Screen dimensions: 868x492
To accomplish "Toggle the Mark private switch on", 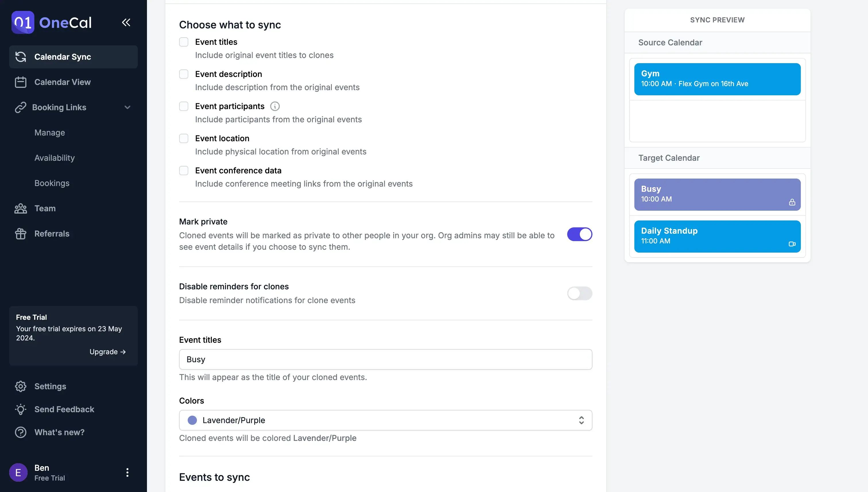I will point(580,234).
